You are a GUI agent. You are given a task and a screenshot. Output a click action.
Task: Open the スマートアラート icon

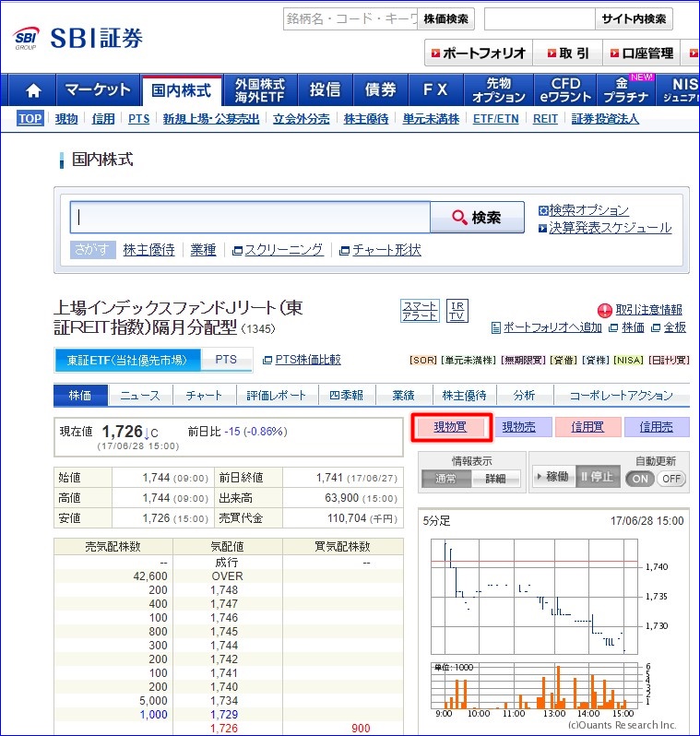coord(420,311)
